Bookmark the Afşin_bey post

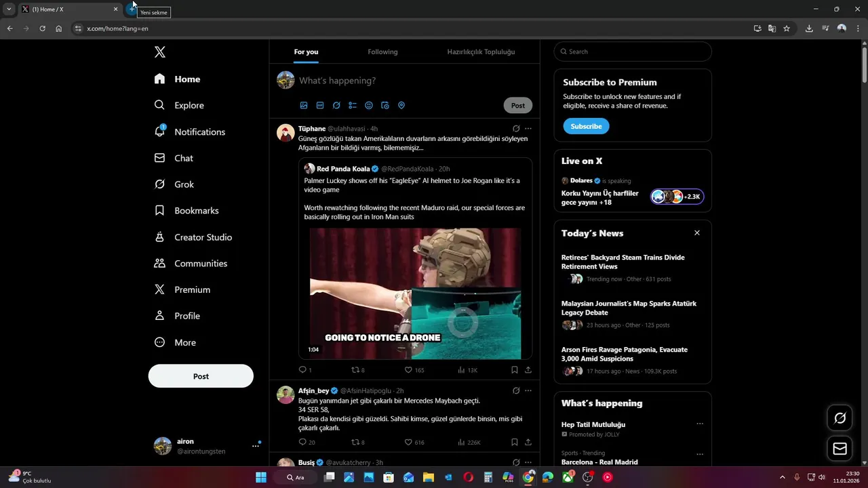[x=515, y=442]
